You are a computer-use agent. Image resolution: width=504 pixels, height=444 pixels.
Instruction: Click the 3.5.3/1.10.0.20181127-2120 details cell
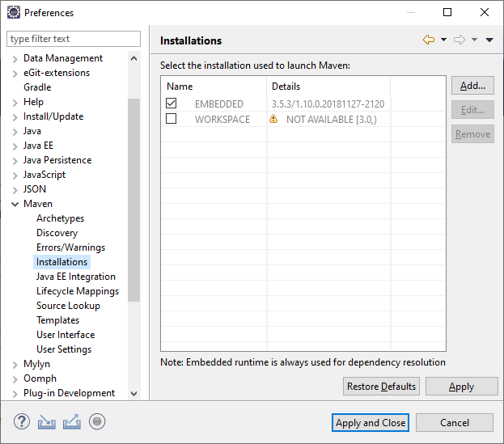click(x=328, y=104)
